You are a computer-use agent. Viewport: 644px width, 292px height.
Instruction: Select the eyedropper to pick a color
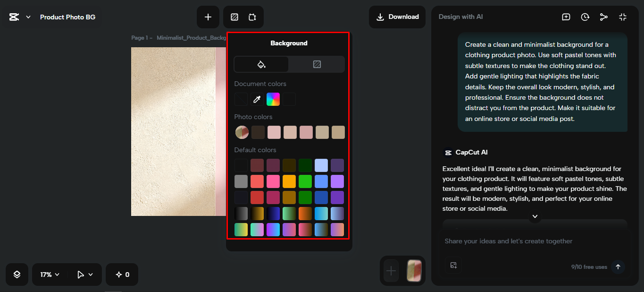tap(257, 99)
